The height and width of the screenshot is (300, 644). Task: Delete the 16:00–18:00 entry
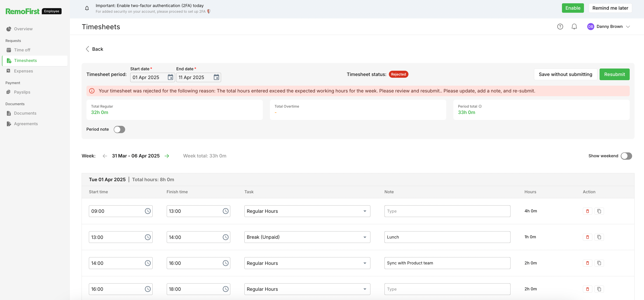[x=587, y=289]
